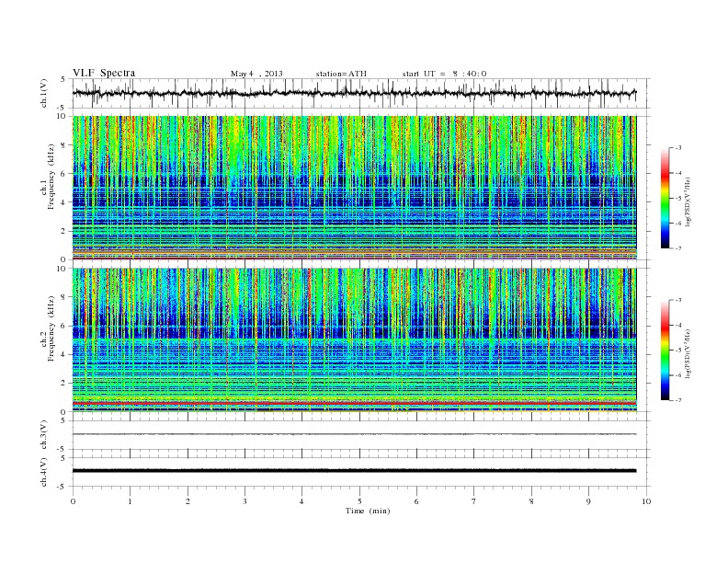The image size is (728, 563).
Task: Click the ch.2 "Frequency (kHz)" axis label
Action: [51, 327]
